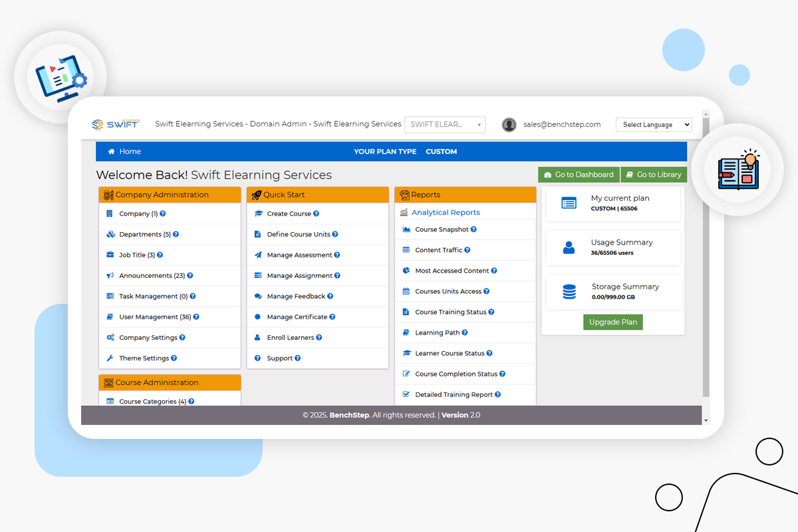Click the help icon beside Content Traffic
The width and height of the screenshot is (798, 532).
(x=467, y=251)
